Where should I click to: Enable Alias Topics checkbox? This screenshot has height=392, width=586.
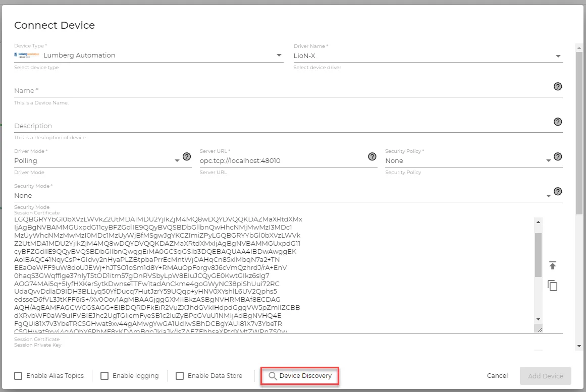pyautogui.click(x=18, y=375)
